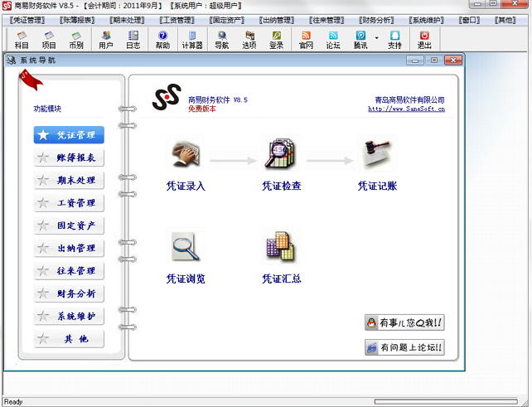Open the [期末处理] menu
The image size is (532, 407).
(127, 21)
